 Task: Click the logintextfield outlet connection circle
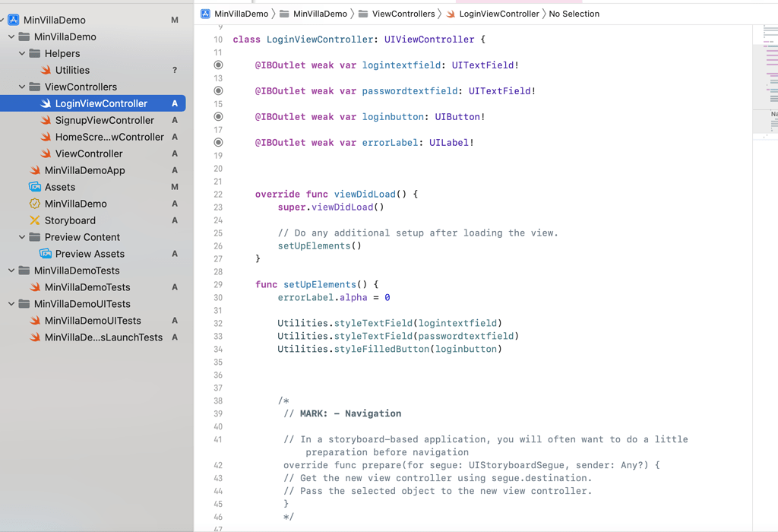pyautogui.click(x=218, y=65)
